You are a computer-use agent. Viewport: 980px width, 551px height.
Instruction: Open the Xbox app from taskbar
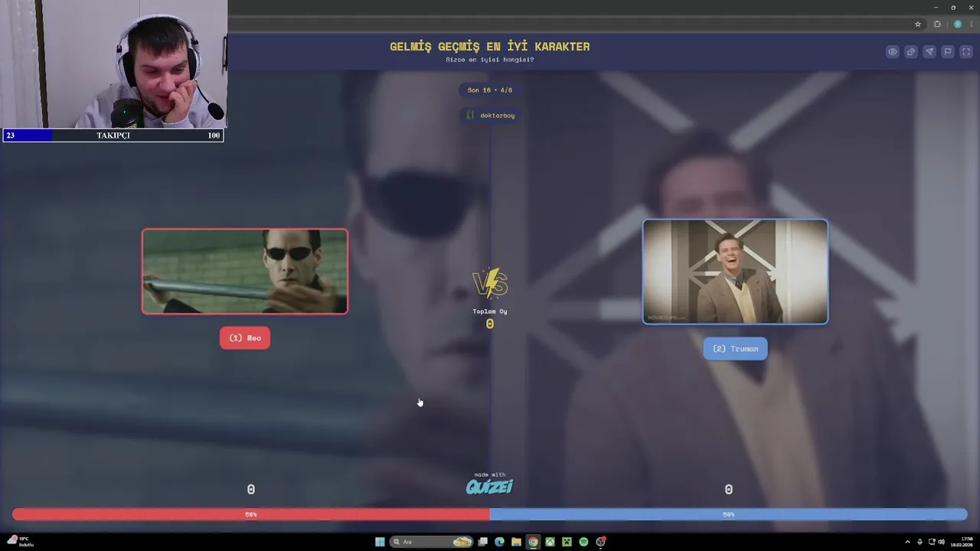tap(550, 542)
